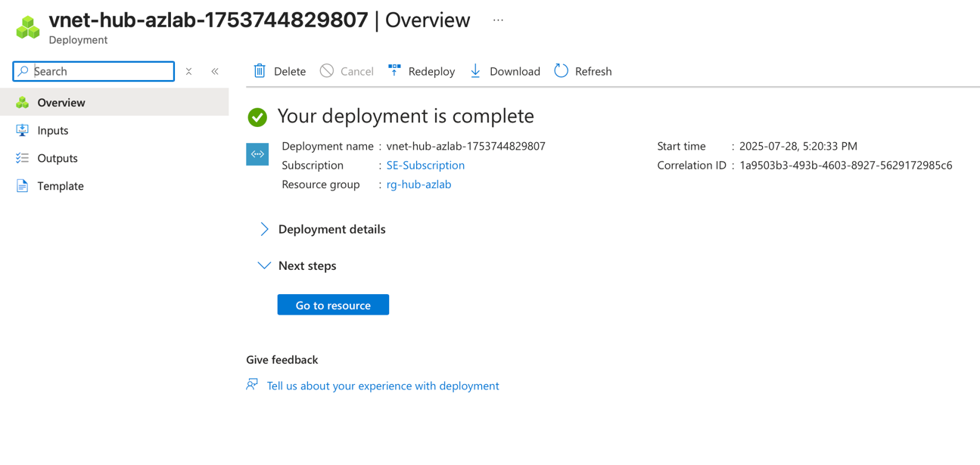
Task: Click the Delete trash can icon
Action: pyautogui.click(x=260, y=70)
